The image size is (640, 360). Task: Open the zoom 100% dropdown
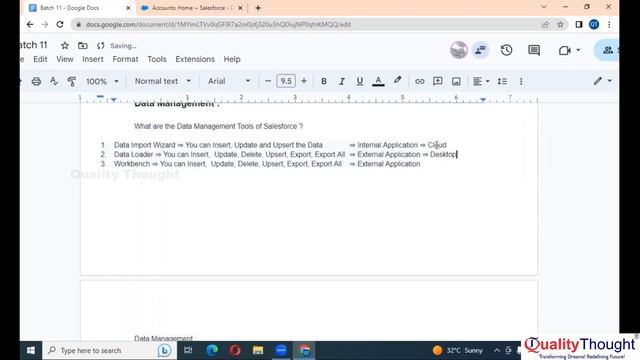point(102,81)
